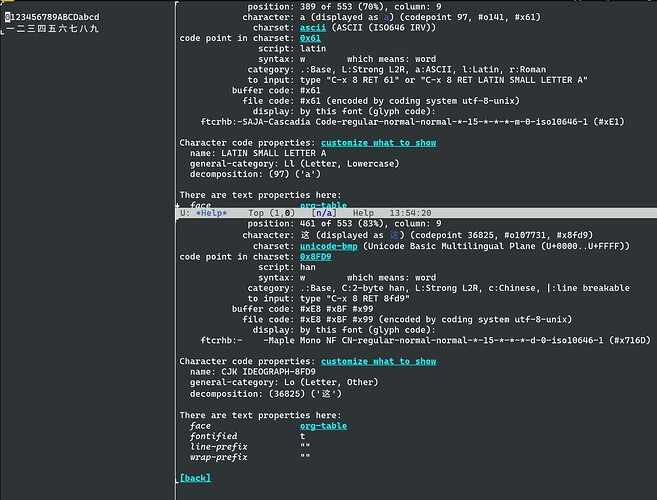Click the file code: #x61 utf-8-unix line
The image size is (657, 500).
click(381, 101)
